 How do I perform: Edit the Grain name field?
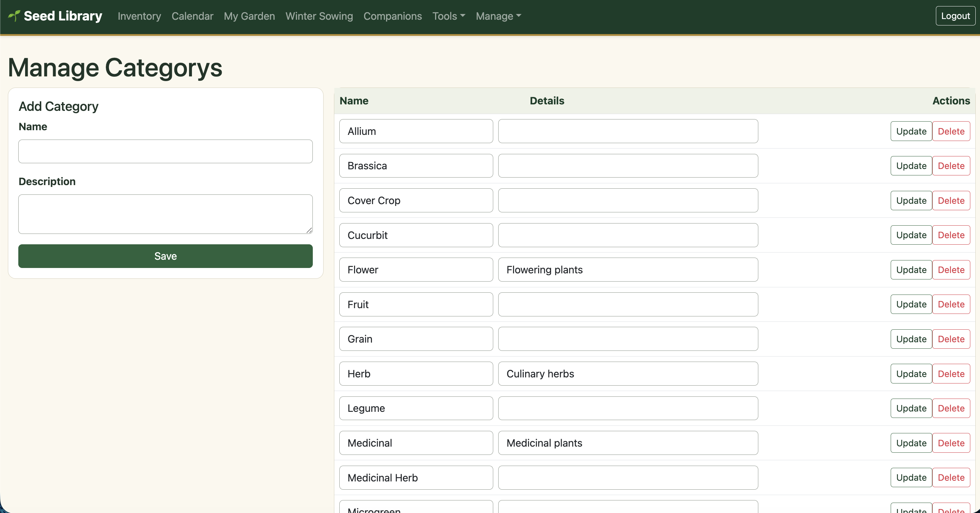[416, 339]
